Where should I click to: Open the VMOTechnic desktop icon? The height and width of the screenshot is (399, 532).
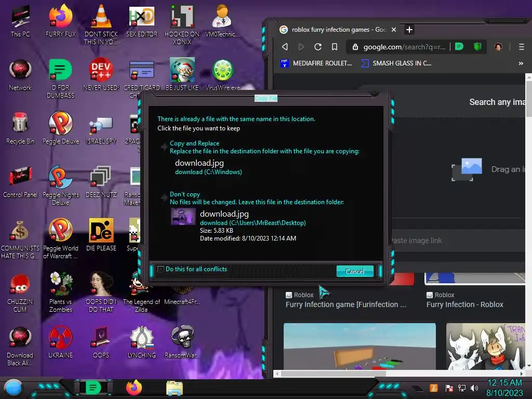click(x=222, y=21)
